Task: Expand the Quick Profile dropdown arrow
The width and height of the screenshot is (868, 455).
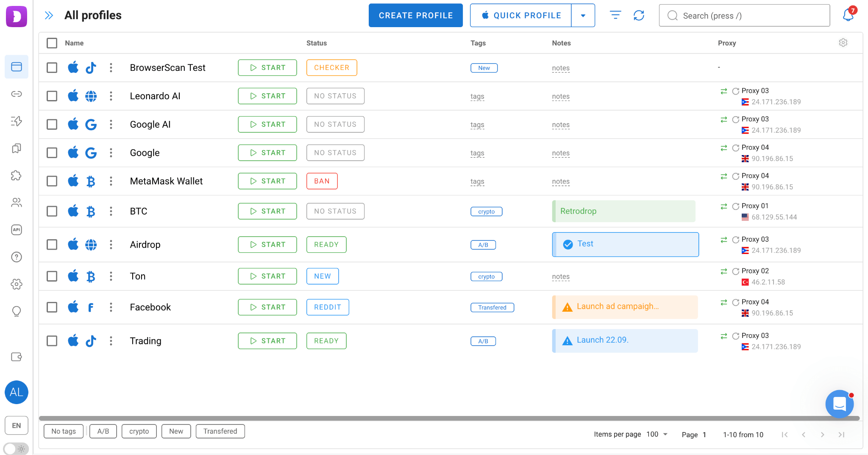Action: (x=583, y=15)
